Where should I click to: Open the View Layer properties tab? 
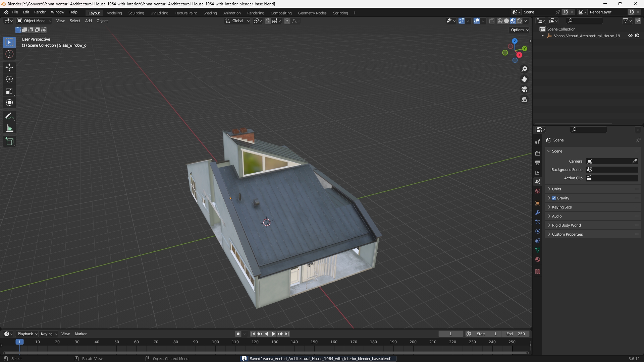pyautogui.click(x=538, y=172)
